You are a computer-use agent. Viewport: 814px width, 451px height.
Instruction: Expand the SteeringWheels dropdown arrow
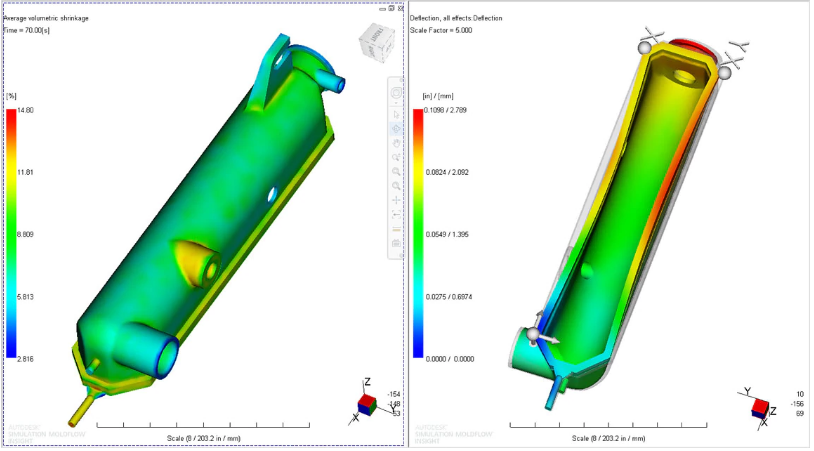395,102
